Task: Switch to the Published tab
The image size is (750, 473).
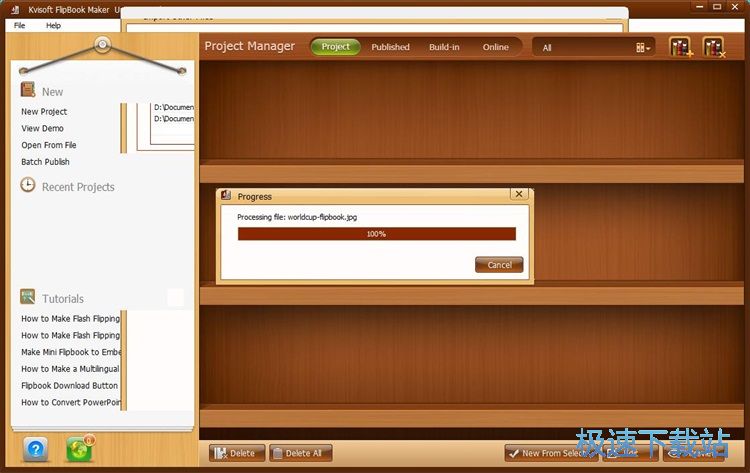Action: (390, 47)
